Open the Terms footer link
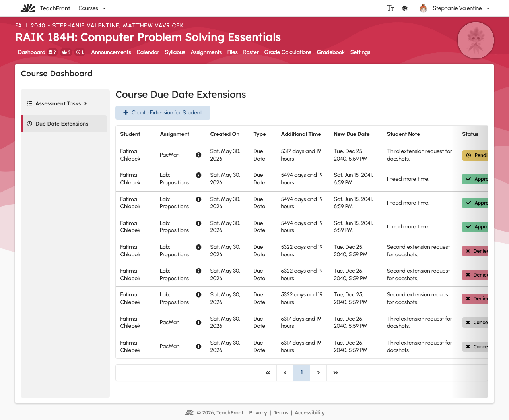Screen dimensions: 509x420 (x=281, y=413)
